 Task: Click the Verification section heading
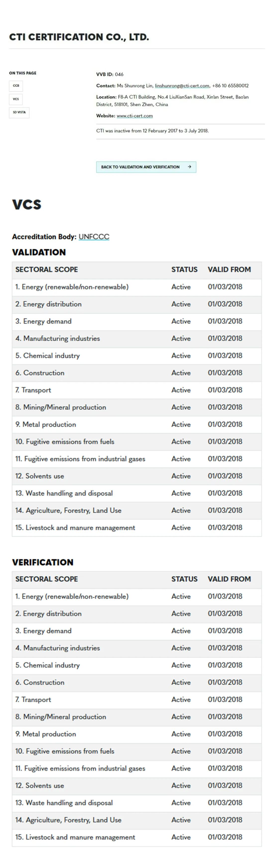coord(43,562)
